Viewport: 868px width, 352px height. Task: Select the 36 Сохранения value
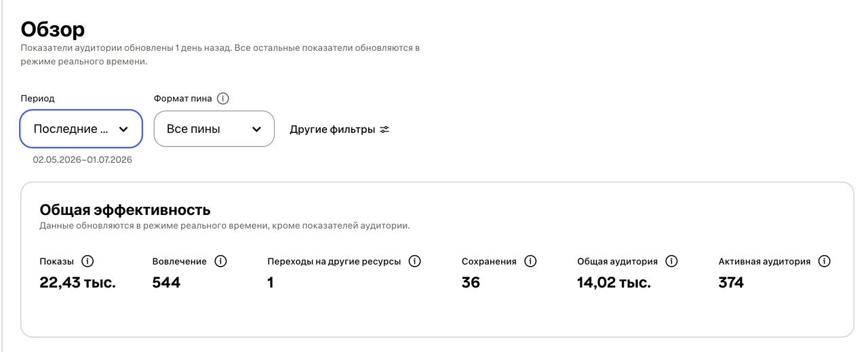click(x=471, y=283)
